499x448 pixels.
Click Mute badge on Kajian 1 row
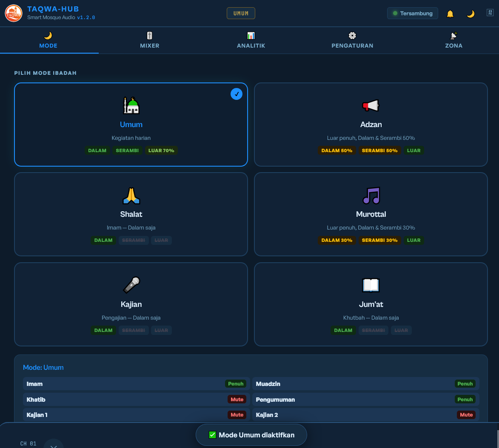tap(237, 414)
